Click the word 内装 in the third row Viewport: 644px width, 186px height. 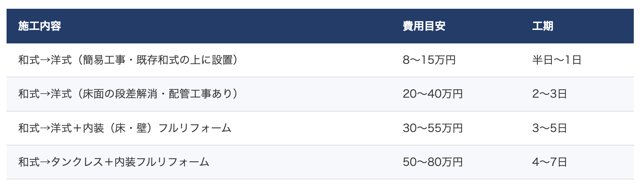tap(93, 128)
